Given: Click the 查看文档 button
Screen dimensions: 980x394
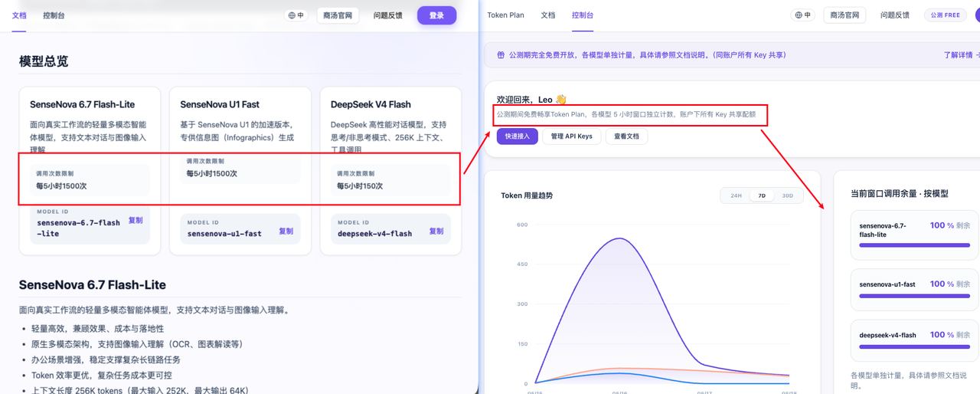Looking at the screenshot, I should tap(627, 136).
